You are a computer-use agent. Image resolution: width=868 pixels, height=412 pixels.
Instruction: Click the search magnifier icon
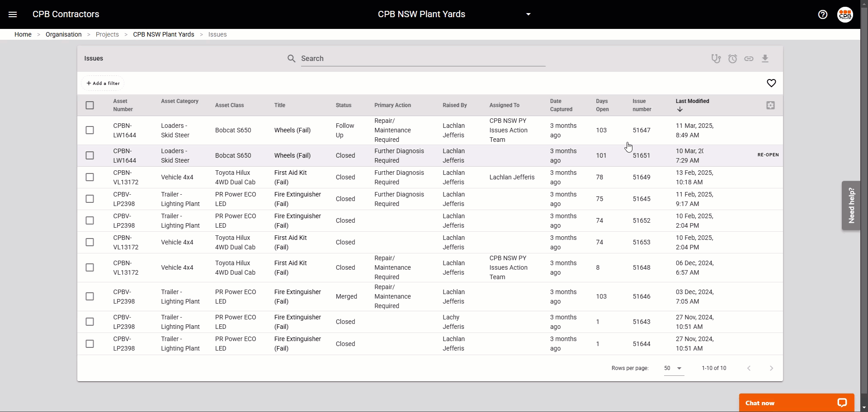(x=292, y=59)
